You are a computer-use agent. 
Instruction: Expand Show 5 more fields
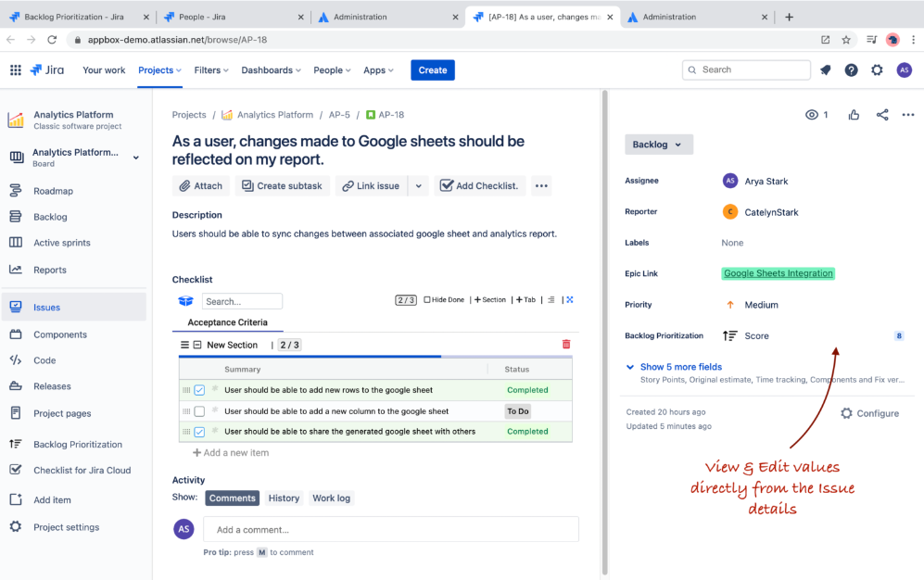coord(680,367)
